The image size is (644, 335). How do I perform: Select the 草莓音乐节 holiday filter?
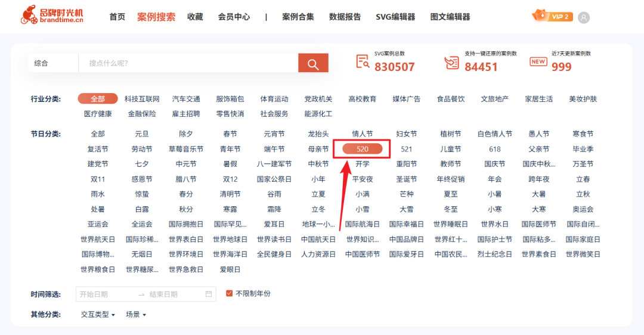tap(186, 149)
